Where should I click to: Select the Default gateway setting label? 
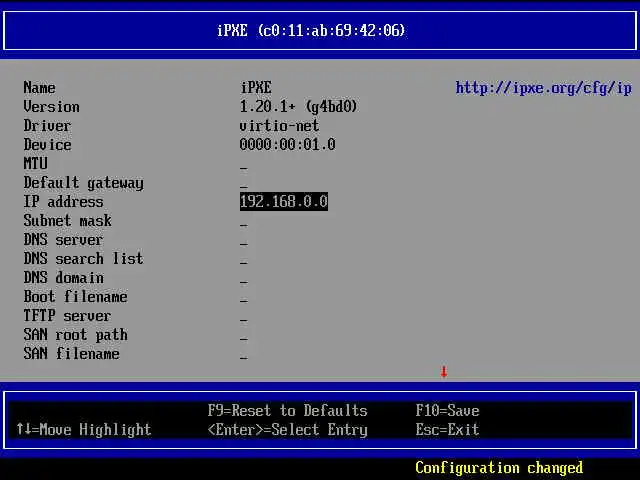pos(84,183)
